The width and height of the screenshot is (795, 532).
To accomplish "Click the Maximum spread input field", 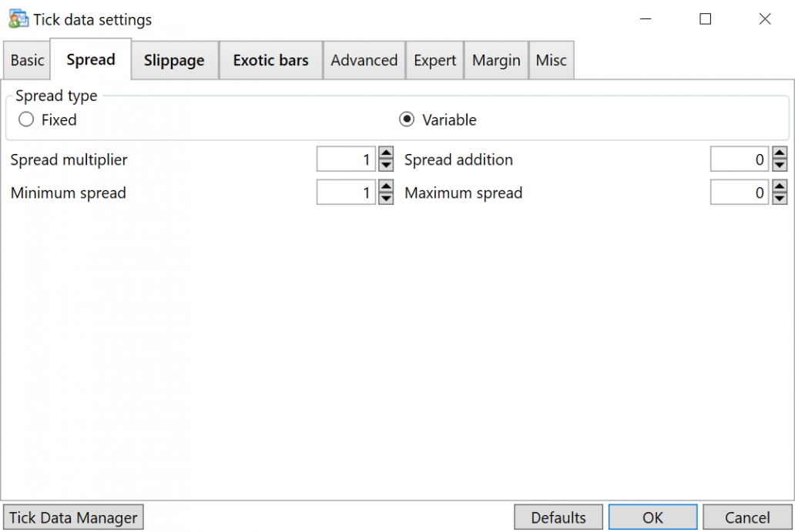I will 740,192.
